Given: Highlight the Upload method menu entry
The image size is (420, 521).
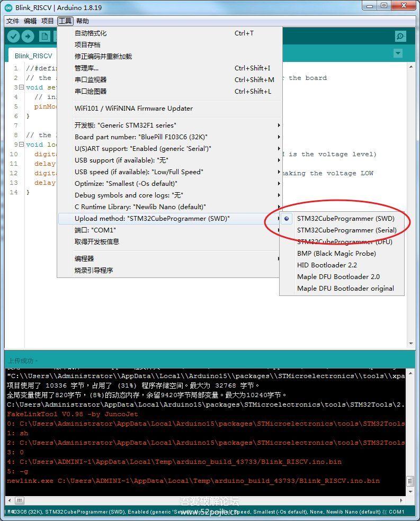Looking at the screenshot, I should point(169,219).
